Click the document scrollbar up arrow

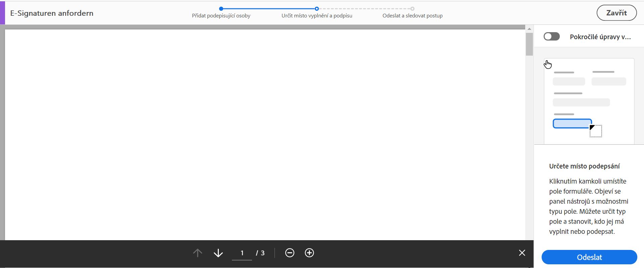click(x=529, y=29)
